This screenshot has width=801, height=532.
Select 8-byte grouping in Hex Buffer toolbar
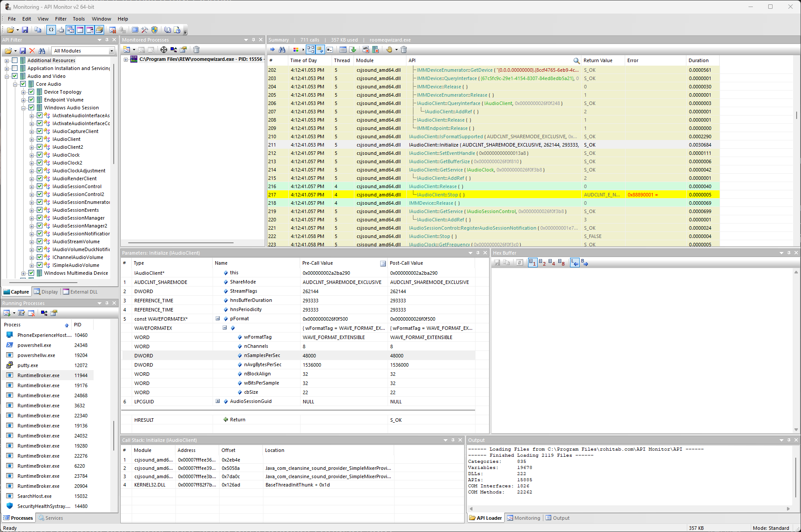click(x=561, y=262)
